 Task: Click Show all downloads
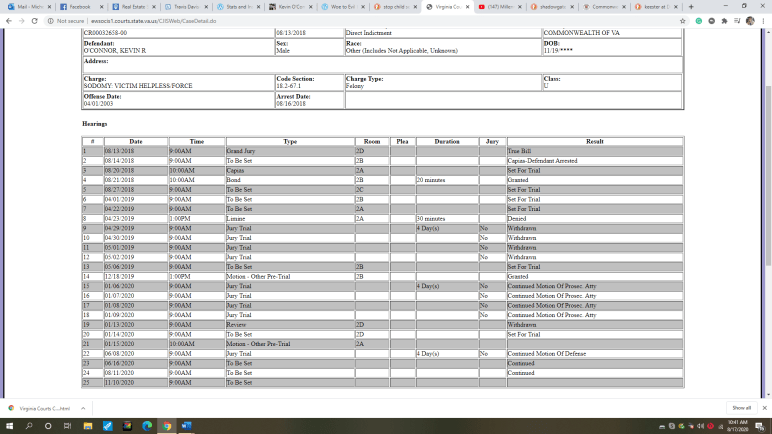(741, 408)
